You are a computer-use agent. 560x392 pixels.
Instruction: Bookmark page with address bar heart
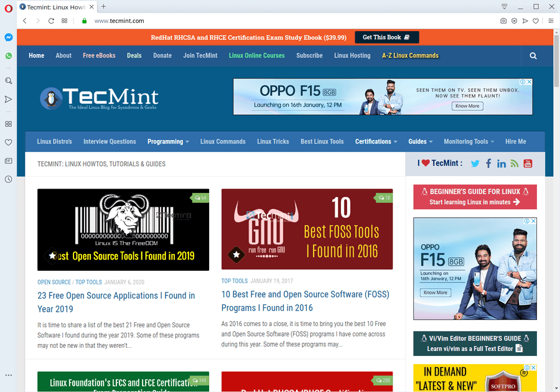536,21
